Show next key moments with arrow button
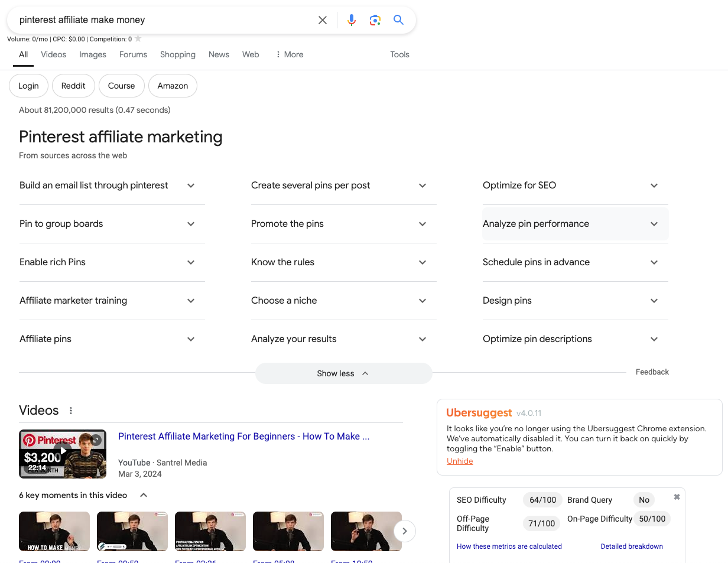Screen dimensions: 728x563 [x=405, y=531]
